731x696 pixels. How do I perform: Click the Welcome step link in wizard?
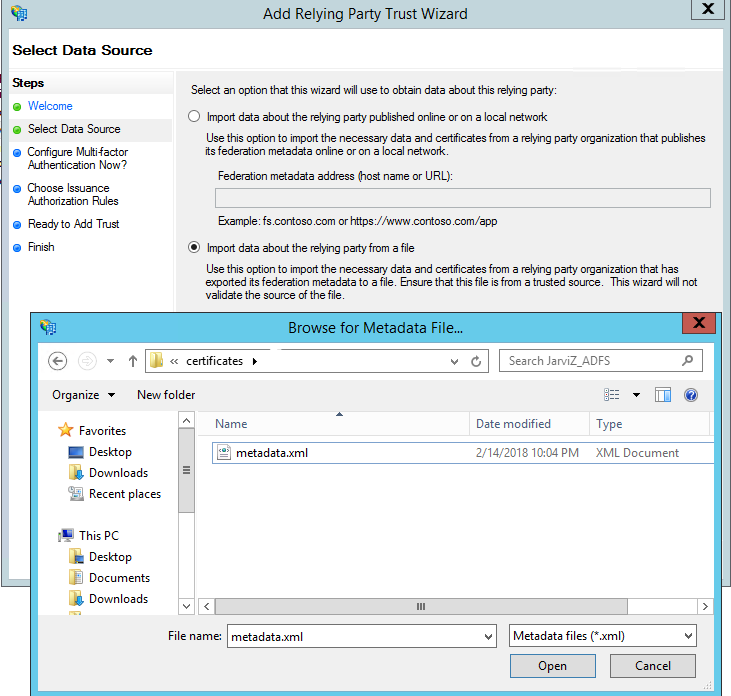[x=50, y=106]
